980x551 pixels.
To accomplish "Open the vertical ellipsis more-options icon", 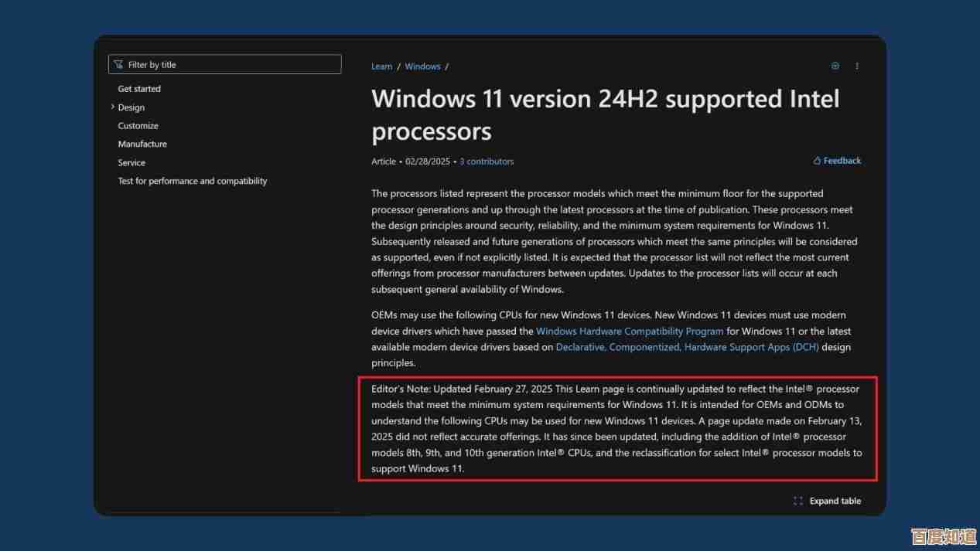I will click(857, 66).
